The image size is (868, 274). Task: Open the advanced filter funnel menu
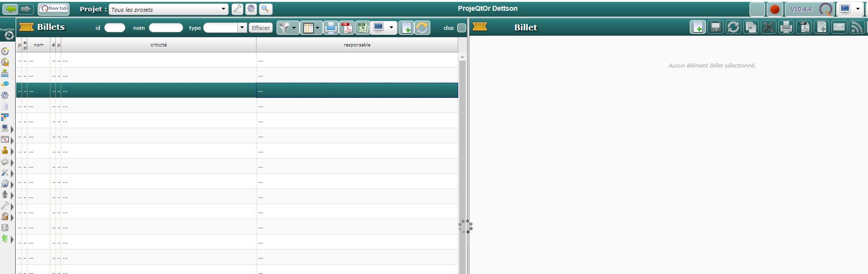287,28
